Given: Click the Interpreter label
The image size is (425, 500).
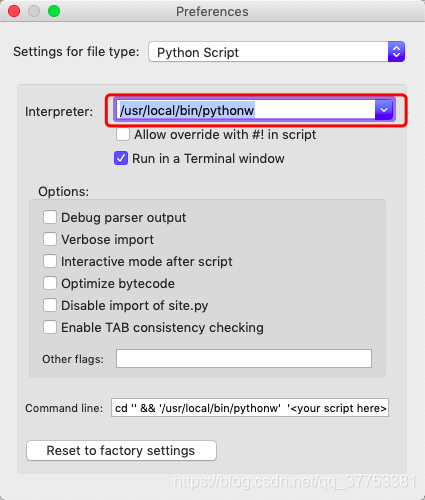Looking at the screenshot, I should 59,111.
